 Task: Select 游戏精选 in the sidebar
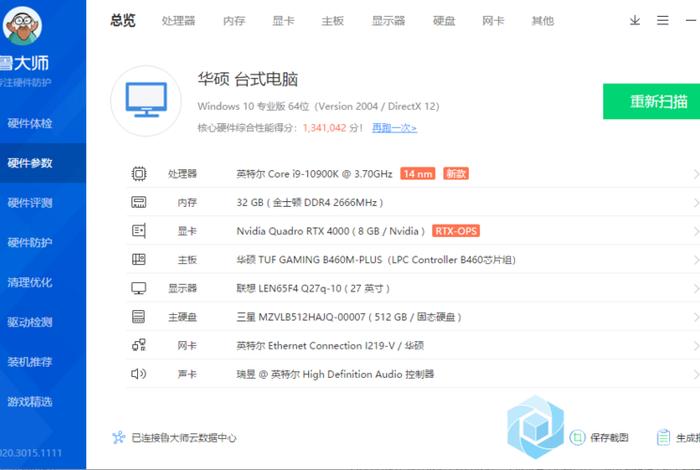pyautogui.click(x=43, y=401)
